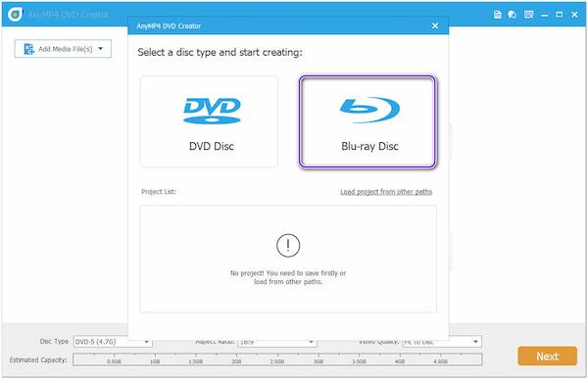
Task: Click the 'Project List:' label
Action: pyautogui.click(x=159, y=192)
